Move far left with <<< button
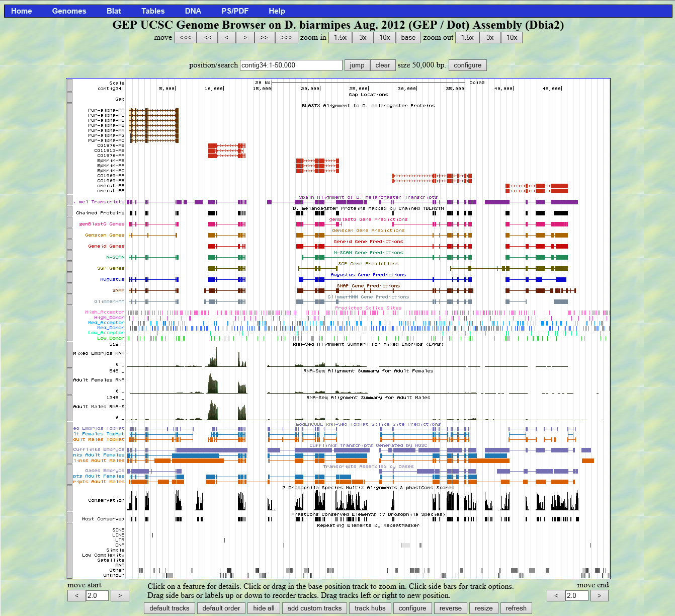Viewport: 675px width, 616px height. [185, 37]
